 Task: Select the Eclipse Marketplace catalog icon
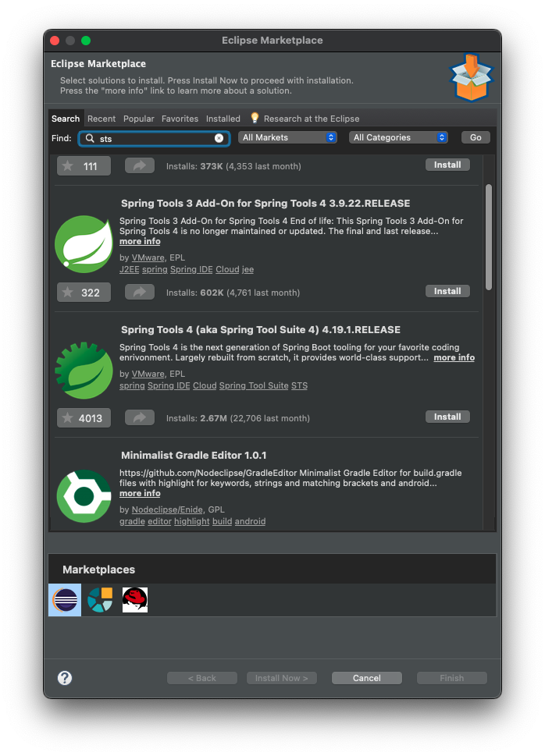coord(65,600)
